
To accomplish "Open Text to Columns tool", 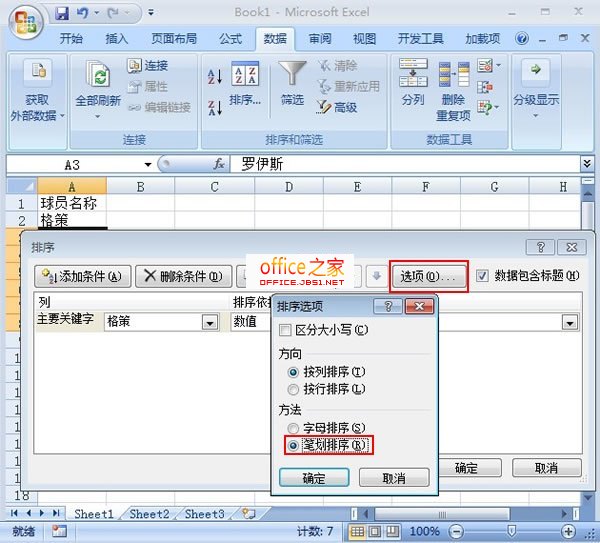I will pos(413,73).
